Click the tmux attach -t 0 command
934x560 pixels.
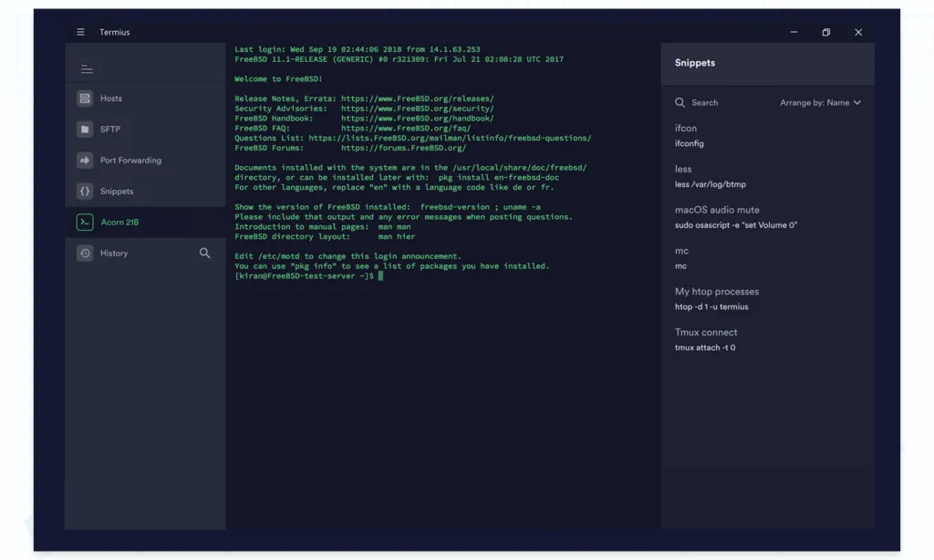coord(705,347)
